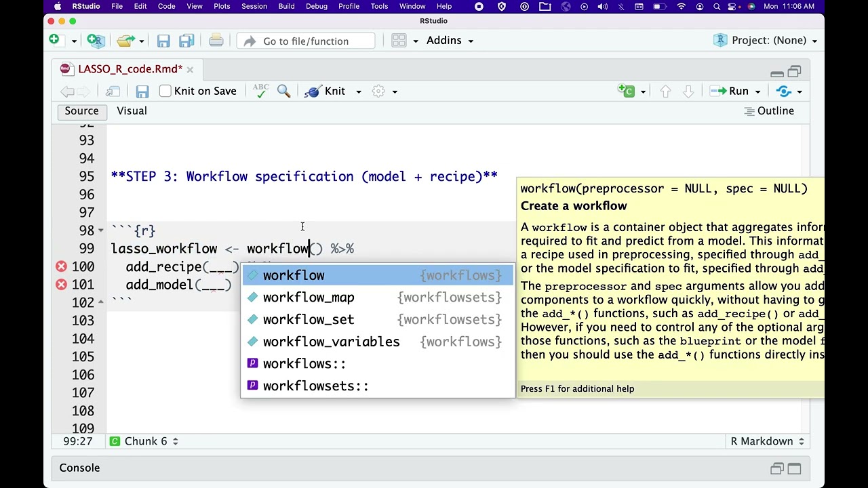Image resolution: width=868 pixels, height=488 pixels.
Task: Open the New File dropdown arrow
Action: pos(74,41)
